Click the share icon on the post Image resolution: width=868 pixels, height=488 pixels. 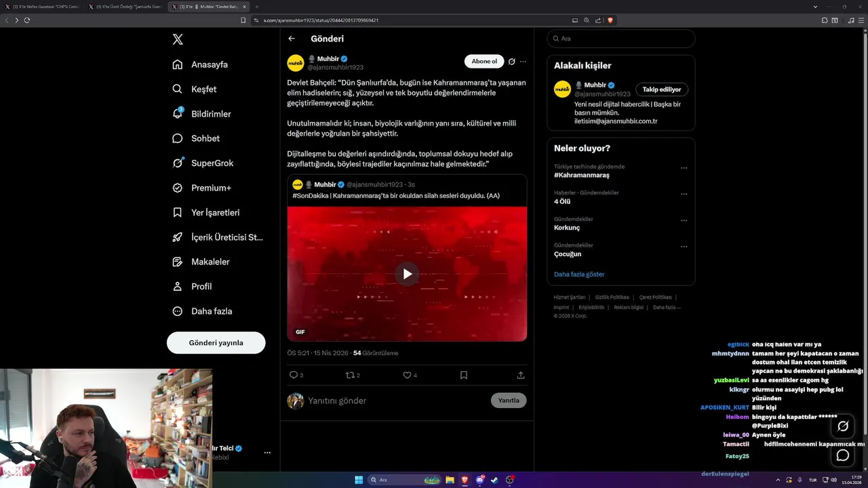(x=521, y=375)
